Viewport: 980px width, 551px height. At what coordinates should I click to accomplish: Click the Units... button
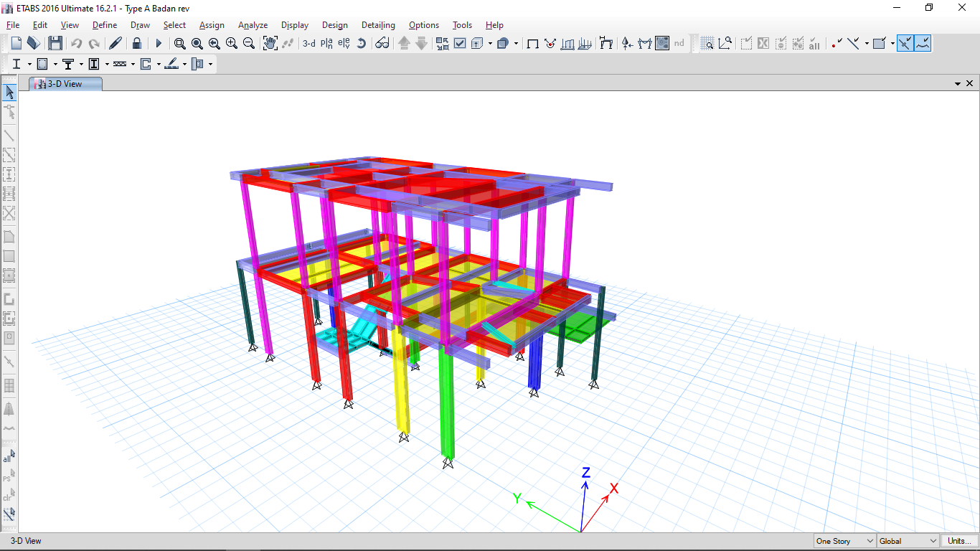(959, 541)
